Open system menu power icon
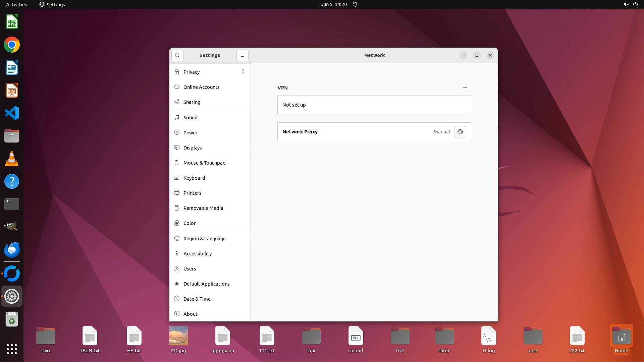644x362 pixels. click(x=635, y=4)
